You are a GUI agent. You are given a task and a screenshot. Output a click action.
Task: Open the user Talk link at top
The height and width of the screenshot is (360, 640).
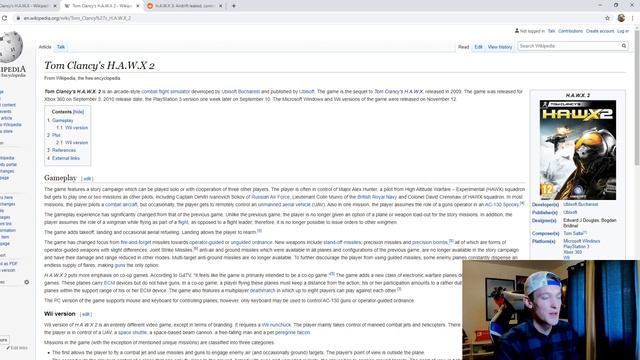(x=551, y=31)
